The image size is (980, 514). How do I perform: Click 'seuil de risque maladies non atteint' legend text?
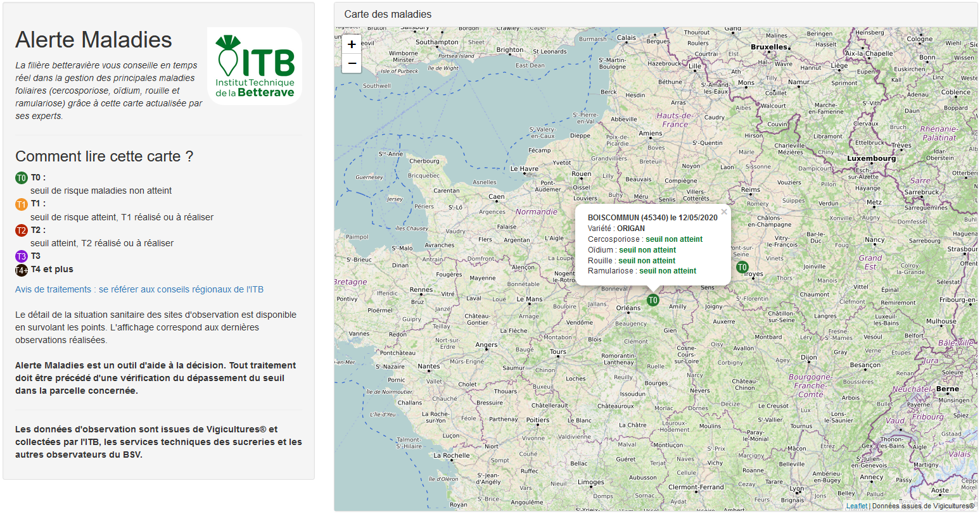tap(101, 191)
